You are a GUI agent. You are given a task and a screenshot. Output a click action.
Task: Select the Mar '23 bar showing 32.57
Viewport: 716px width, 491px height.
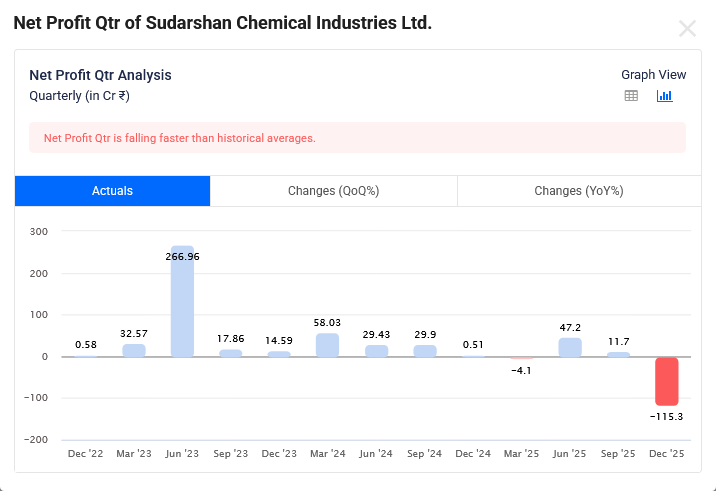tap(134, 350)
